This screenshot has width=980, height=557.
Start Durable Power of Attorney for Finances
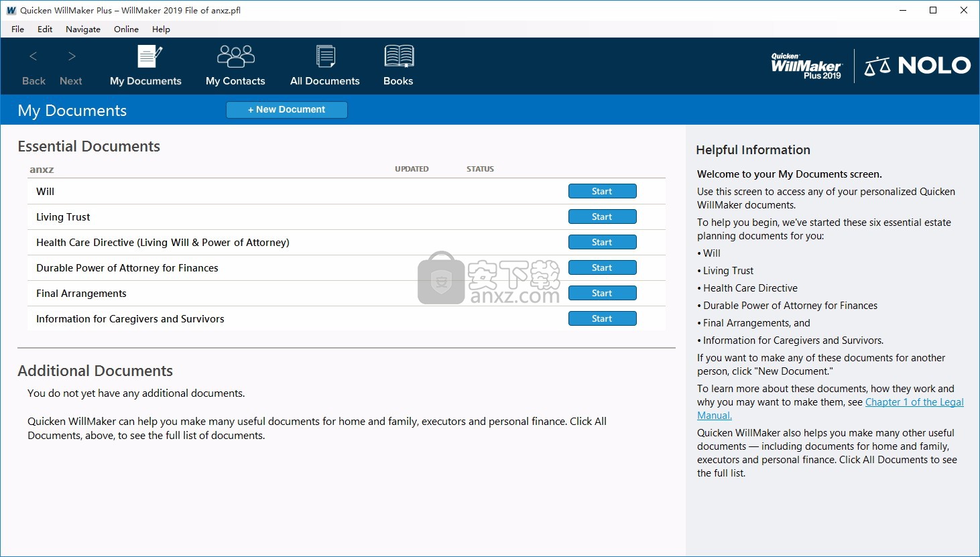pos(602,267)
